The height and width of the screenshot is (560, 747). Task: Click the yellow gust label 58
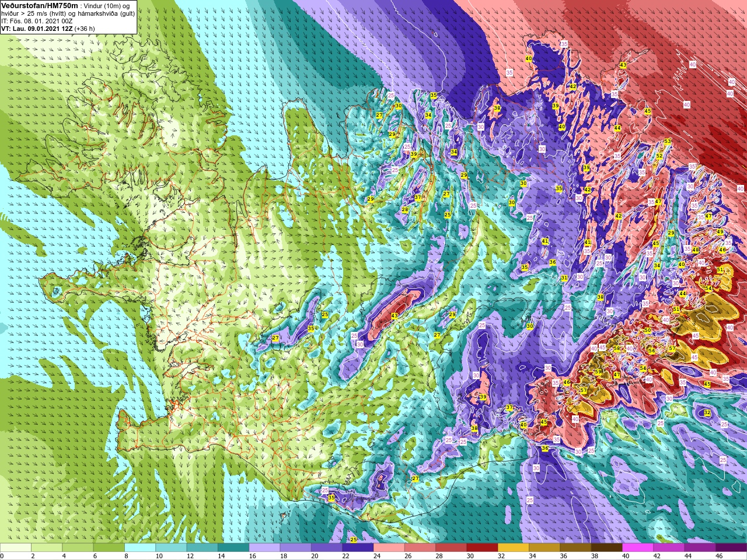tap(617, 348)
